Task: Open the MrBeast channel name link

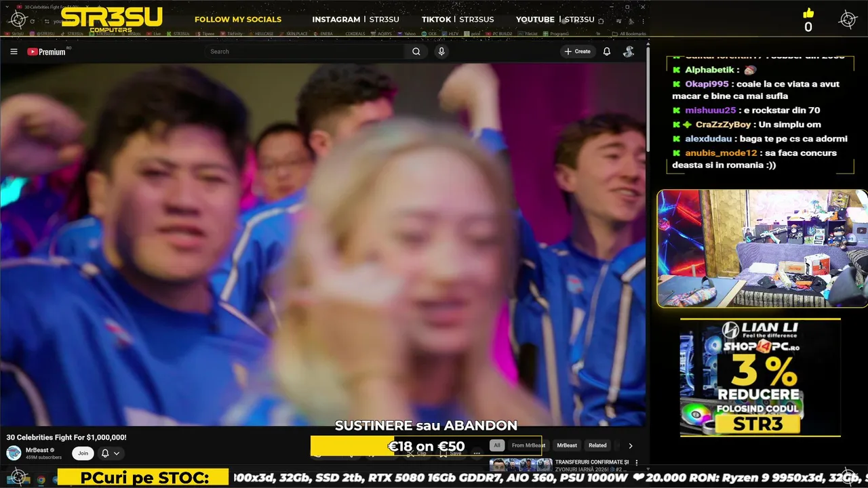Action: [39, 450]
